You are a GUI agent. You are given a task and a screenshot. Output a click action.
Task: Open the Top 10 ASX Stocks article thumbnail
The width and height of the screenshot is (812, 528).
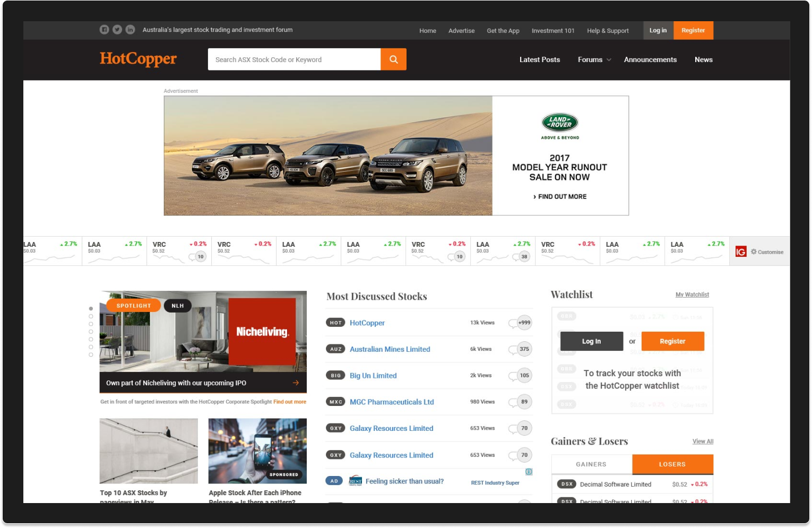tap(149, 451)
